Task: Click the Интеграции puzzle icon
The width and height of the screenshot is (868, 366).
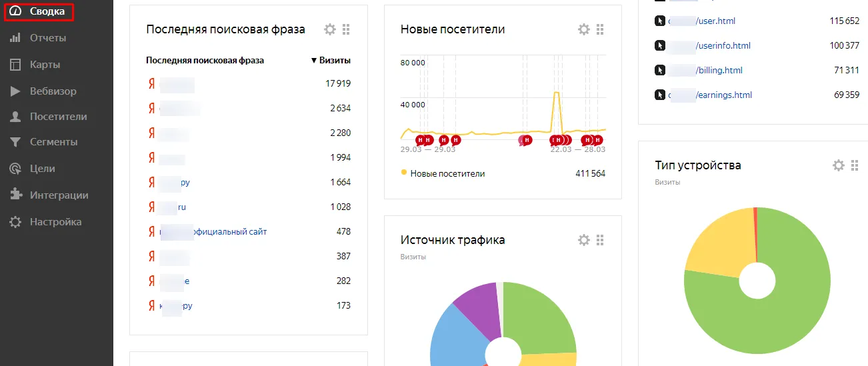Action: (15, 195)
